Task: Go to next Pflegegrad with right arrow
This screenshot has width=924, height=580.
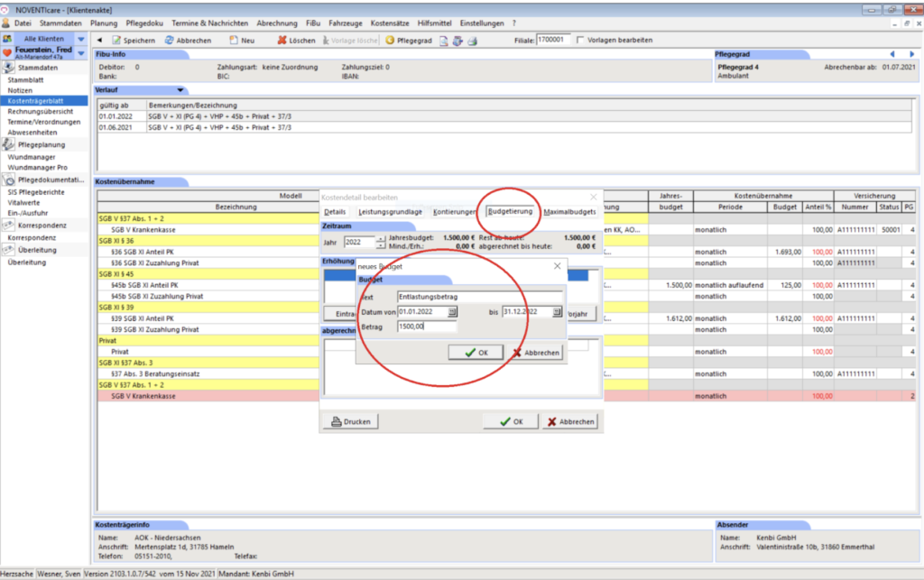Action: tap(911, 54)
